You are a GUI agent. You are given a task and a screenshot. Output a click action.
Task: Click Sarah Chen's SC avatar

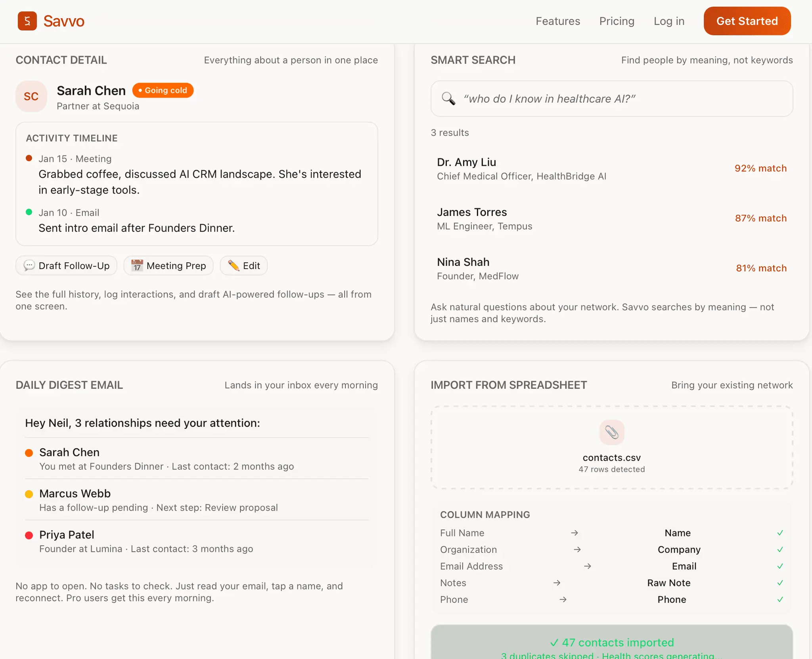pos(31,96)
